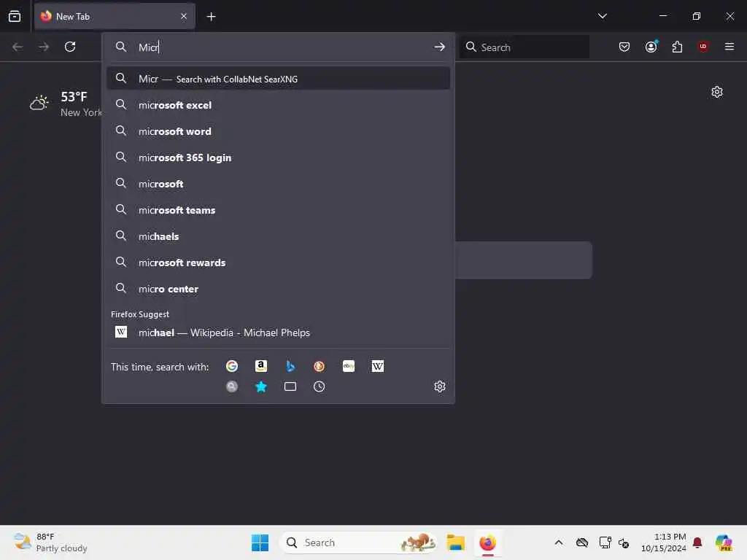The image size is (747, 560).
Task: Search history via the clock icon
Action: point(320,386)
